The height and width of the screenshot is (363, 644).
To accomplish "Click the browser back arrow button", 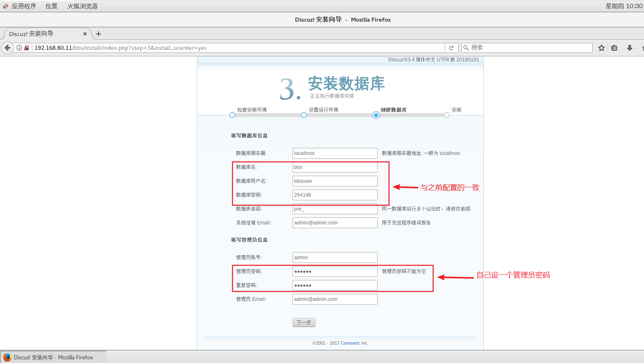I will [x=7, y=48].
